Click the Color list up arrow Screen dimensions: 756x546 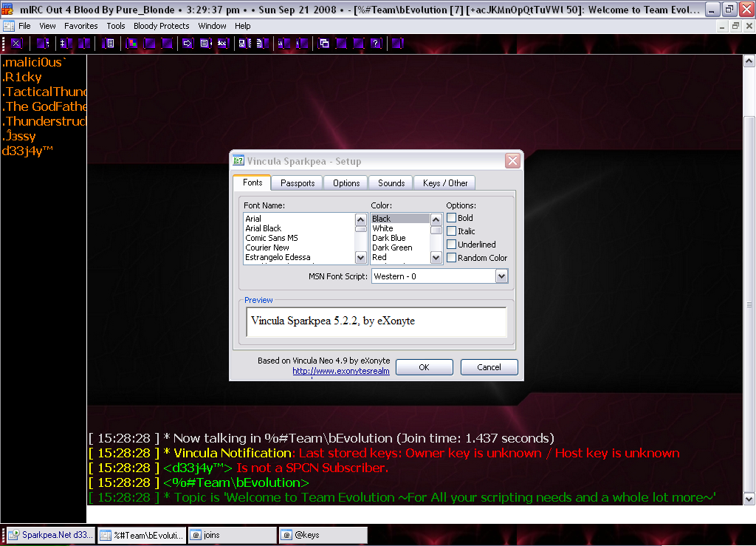pyautogui.click(x=436, y=220)
